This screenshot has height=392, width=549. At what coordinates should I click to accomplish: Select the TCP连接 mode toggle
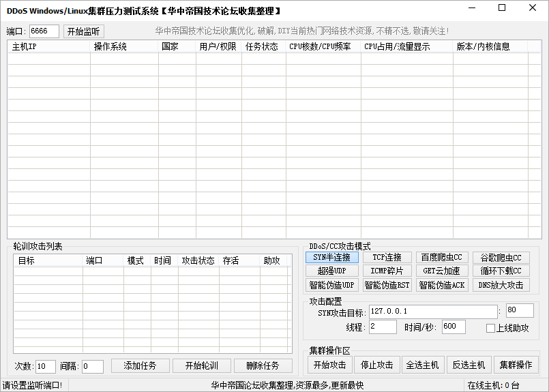[x=387, y=258]
